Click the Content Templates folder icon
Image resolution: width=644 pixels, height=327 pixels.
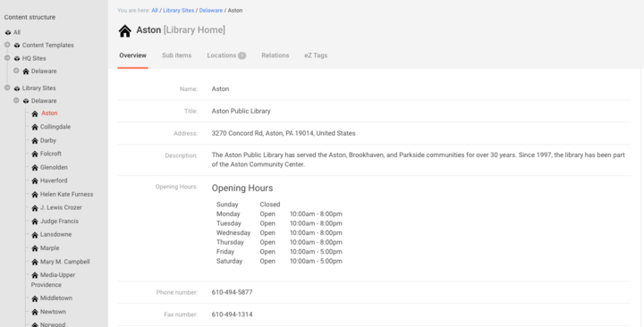pos(17,46)
